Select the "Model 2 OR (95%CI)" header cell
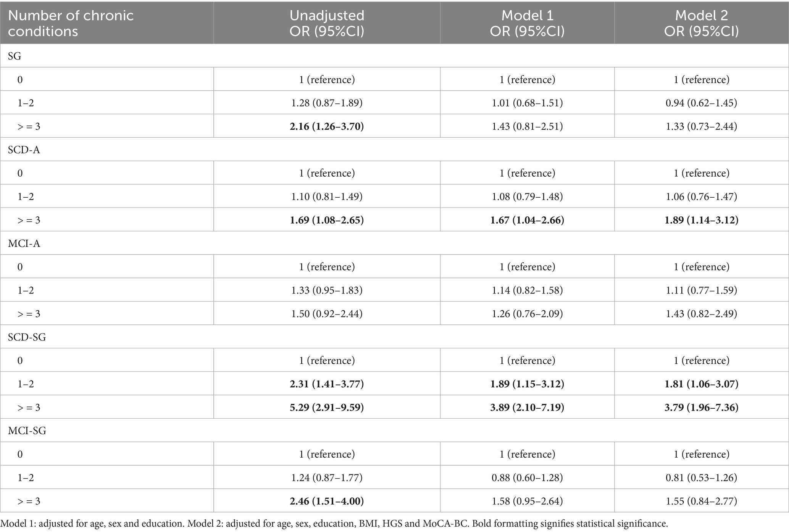789x532 pixels. pyautogui.click(x=701, y=23)
